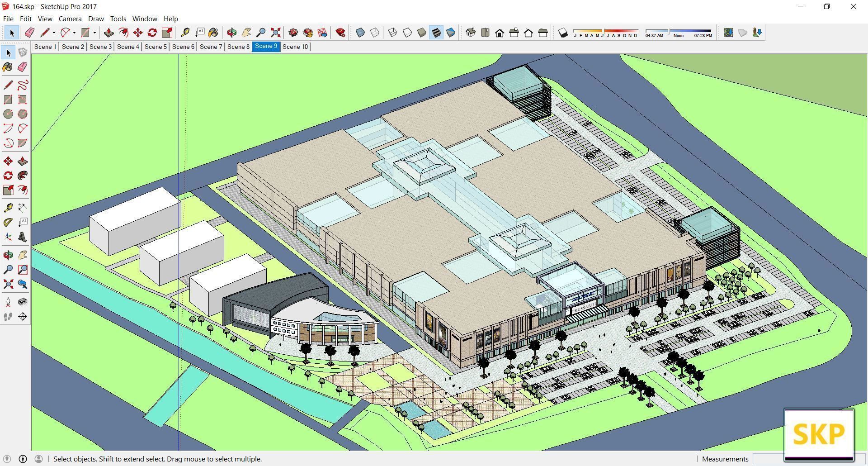Select the Paint Bucket tool in the top toolbar
The image size is (868, 466).
click(213, 33)
